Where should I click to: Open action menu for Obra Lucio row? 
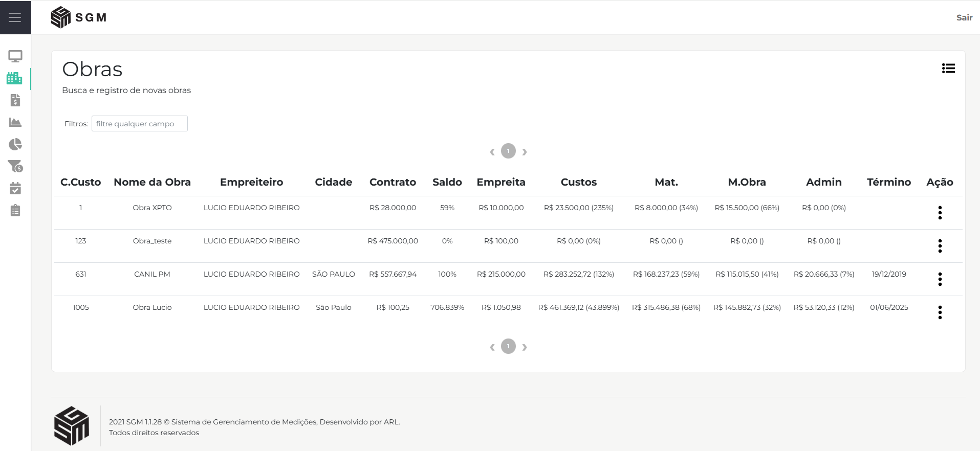(x=940, y=312)
